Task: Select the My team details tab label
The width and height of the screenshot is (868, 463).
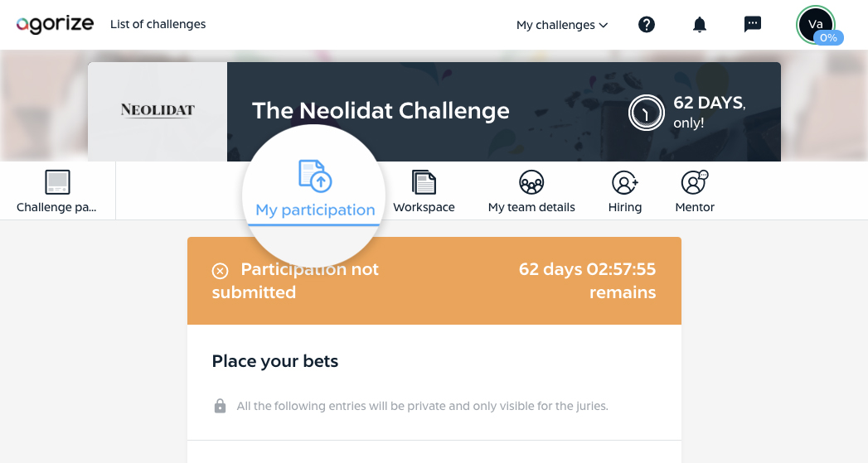Action: pos(531,207)
